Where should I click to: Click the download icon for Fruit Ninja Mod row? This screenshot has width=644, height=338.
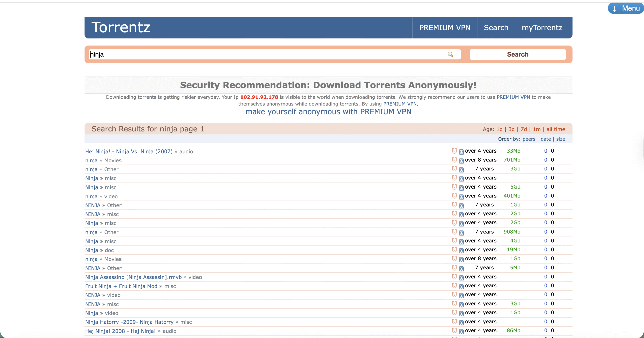[461, 286]
